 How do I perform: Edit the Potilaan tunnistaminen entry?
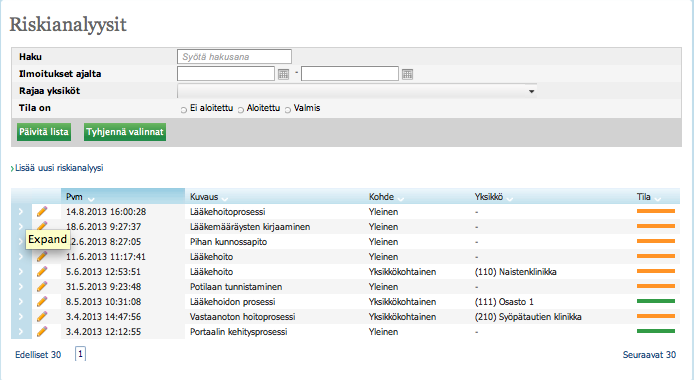point(42,287)
